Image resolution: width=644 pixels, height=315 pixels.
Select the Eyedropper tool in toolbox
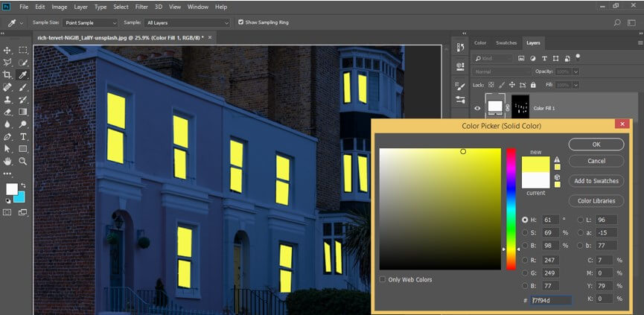[23, 74]
